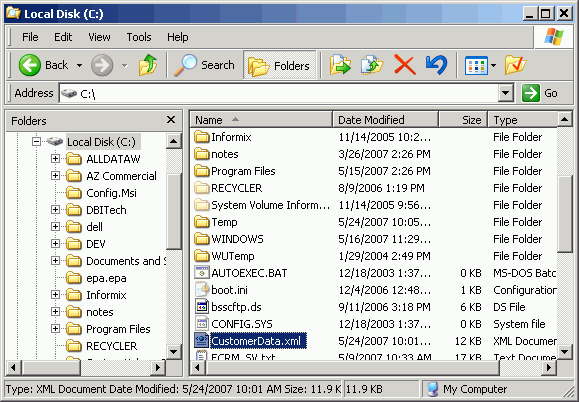Select the boot.ini file icon
This screenshot has width=579, height=402.
[x=202, y=290]
